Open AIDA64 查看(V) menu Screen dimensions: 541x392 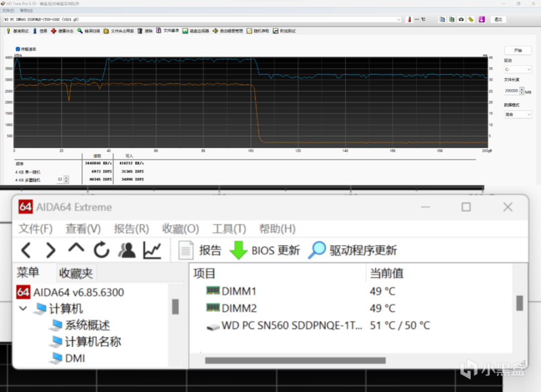pos(83,229)
